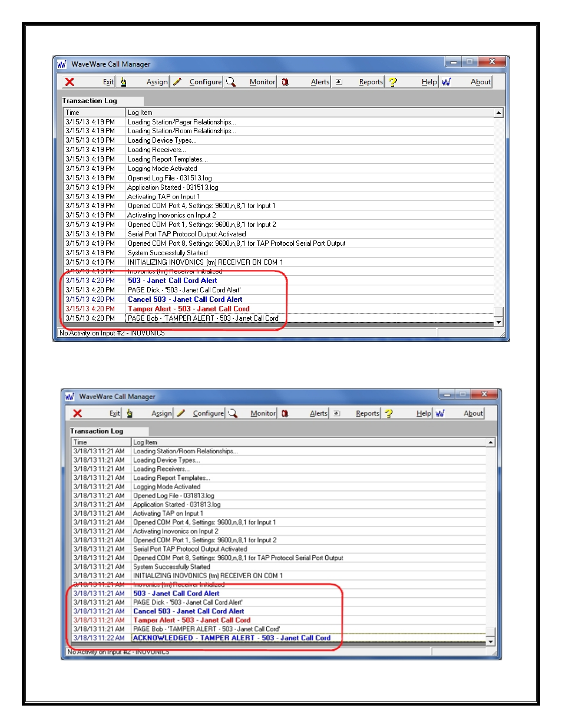Select 'PAGE Bob - TAMPER ALERT' row in 3/18/13 log
This screenshot has height=728, width=562.
[279, 629]
